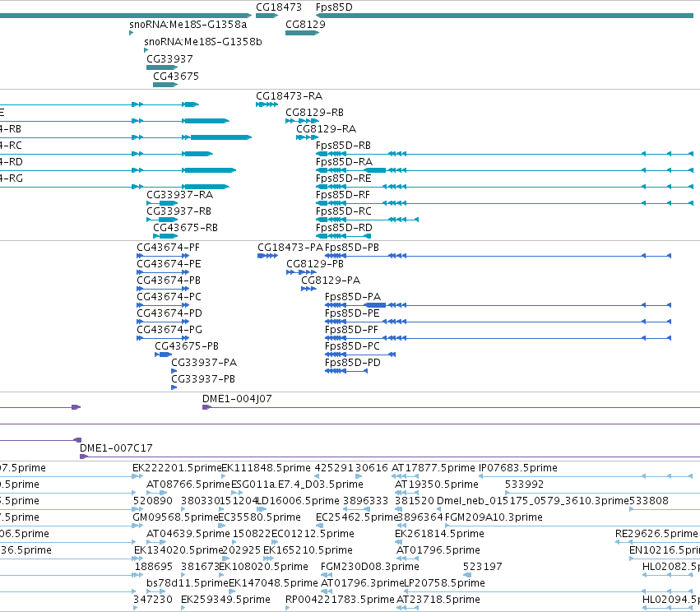
Task: Select the AT23718.5prime EST label
Action: (438, 600)
